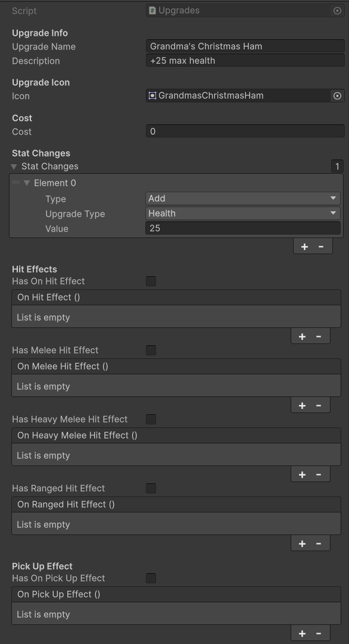349x644 pixels.
Task: Remove listener from On Melee Hit Effect
Action: point(319,405)
